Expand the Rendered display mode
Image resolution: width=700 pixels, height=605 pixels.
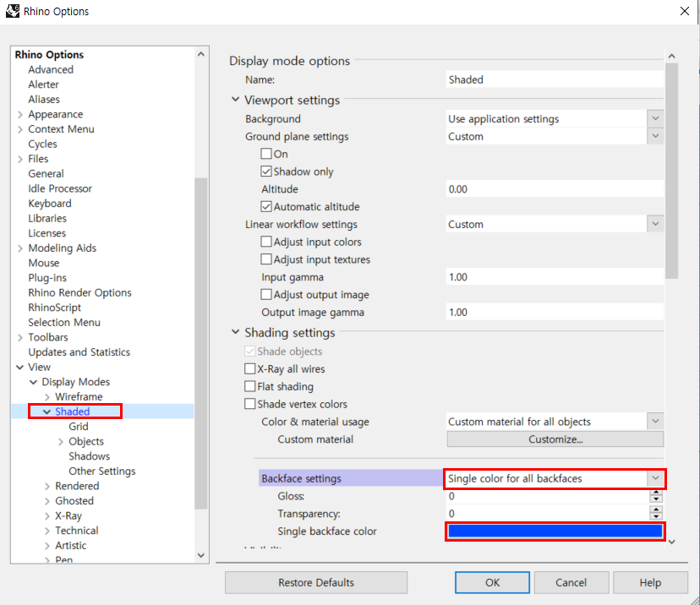coord(47,487)
